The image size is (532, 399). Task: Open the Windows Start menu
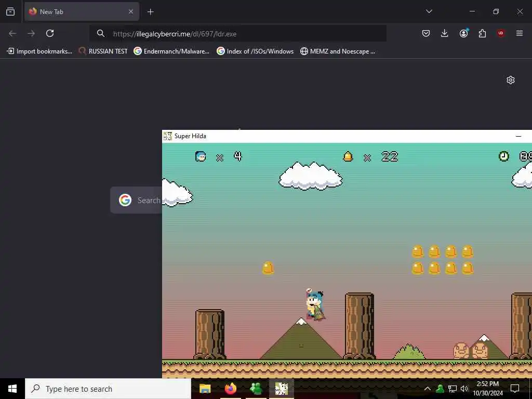click(x=12, y=389)
